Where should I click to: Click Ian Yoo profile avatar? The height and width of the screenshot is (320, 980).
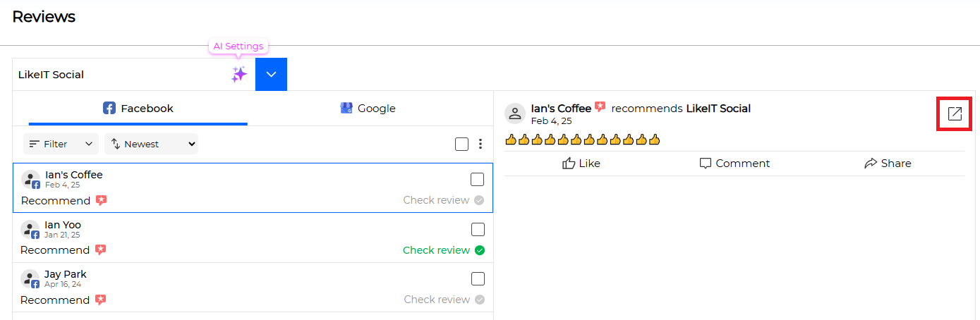pos(30,229)
